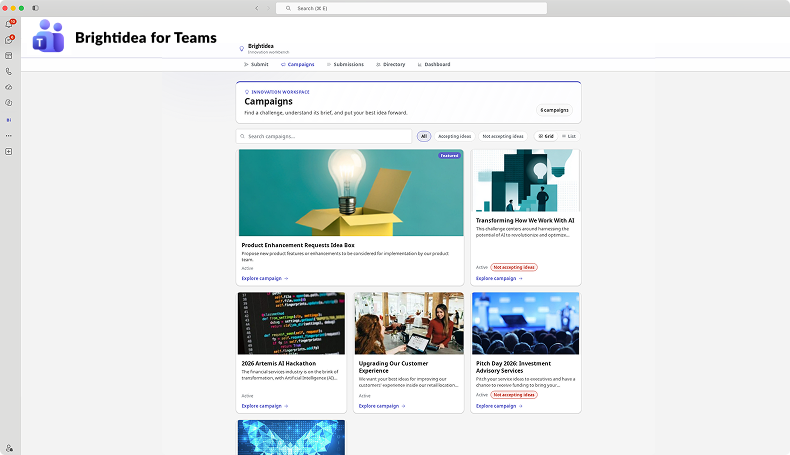The height and width of the screenshot is (455, 790).
Task: Explore campaign for Upgrading Our Customer Experience
Action: [382, 406]
